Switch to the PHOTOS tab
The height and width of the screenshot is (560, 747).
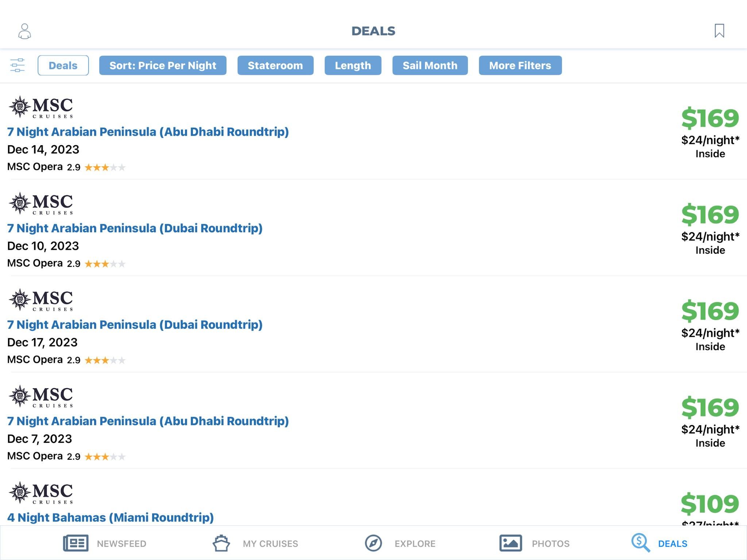pos(550,544)
